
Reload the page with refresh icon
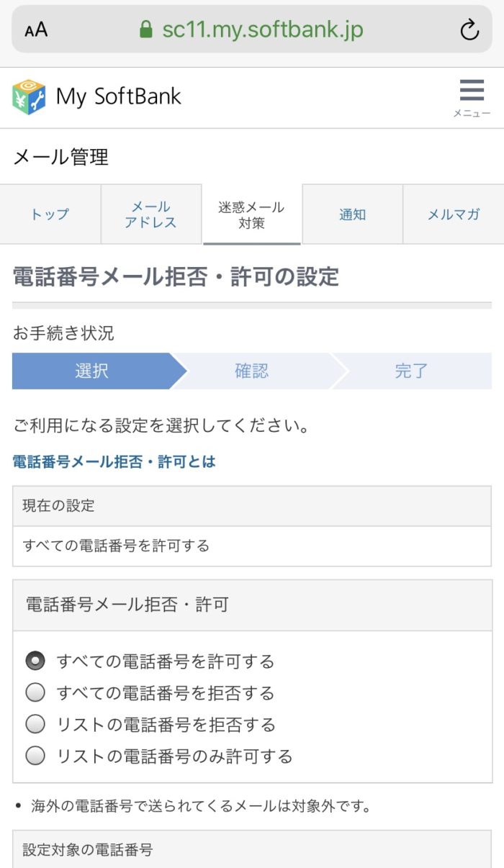click(x=469, y=30)
